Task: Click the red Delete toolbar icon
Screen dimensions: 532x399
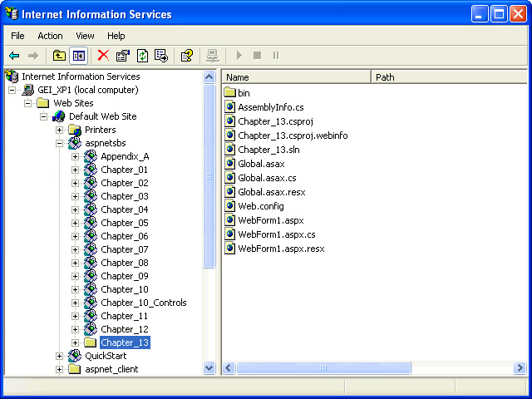Action: [103, 56]
